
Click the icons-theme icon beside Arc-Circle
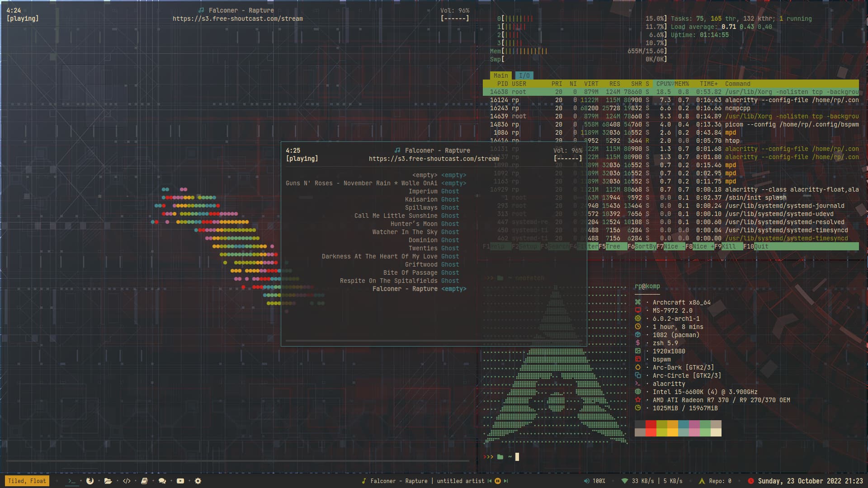click(x=638, y=375)
